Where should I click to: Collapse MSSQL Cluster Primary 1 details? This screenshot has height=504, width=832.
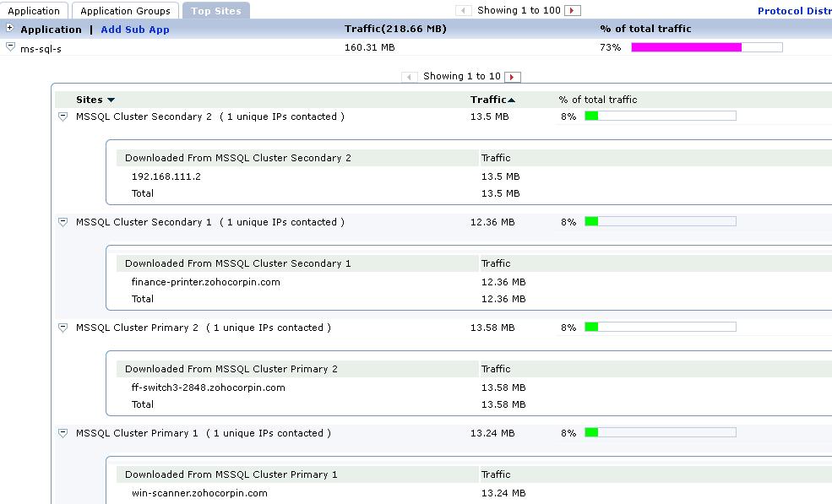63,433
